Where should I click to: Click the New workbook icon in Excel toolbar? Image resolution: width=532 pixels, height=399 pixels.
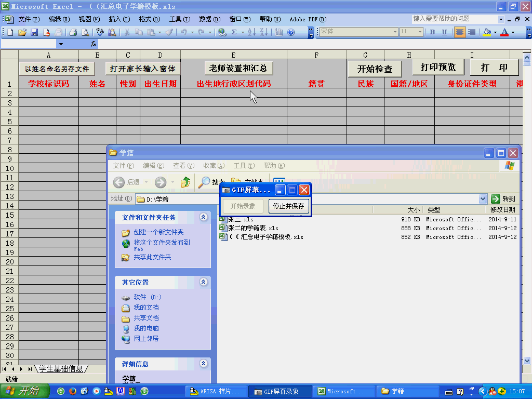(x=10, y=32)
